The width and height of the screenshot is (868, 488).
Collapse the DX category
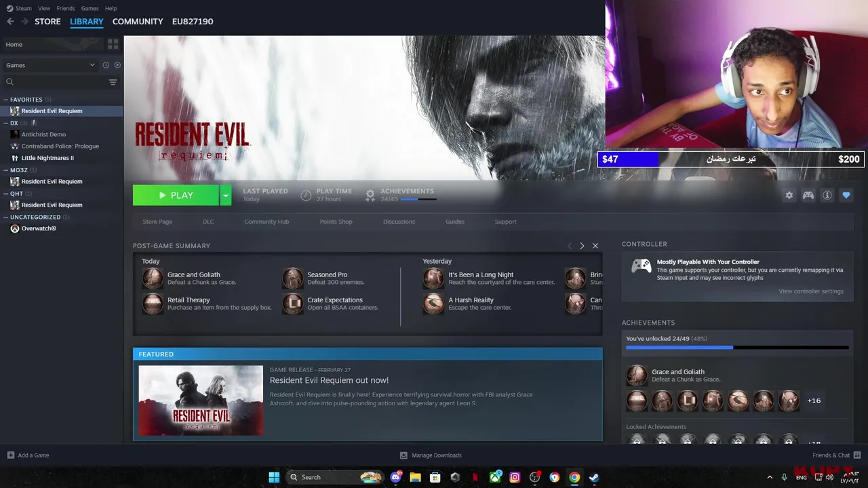pos(6,123)
